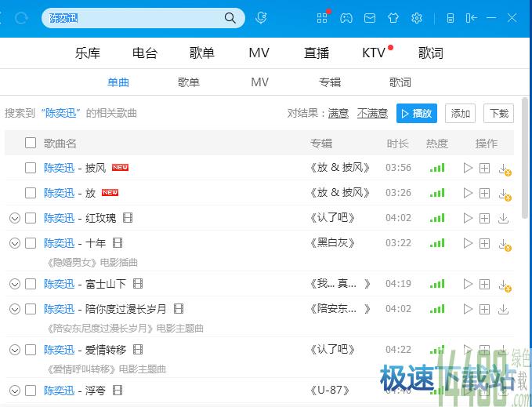
Task: Download the song 陪你度过漫长岁月
Action: coord(504,309)
